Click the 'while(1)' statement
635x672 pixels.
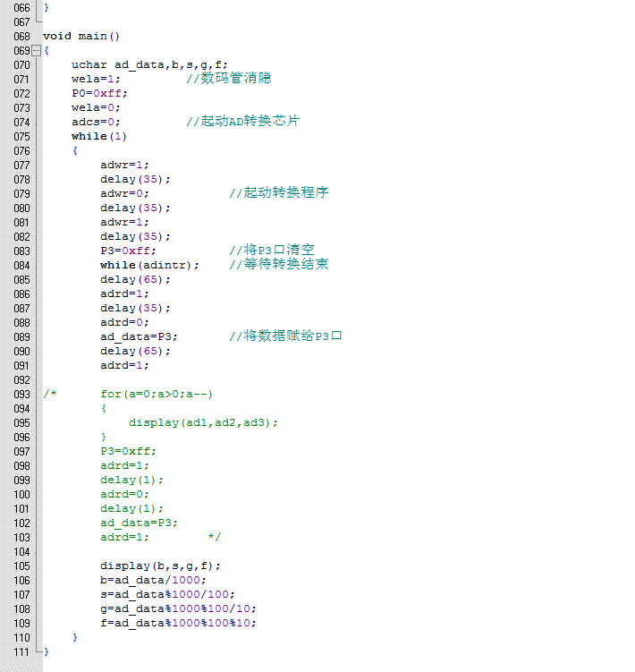pos(99,136)
